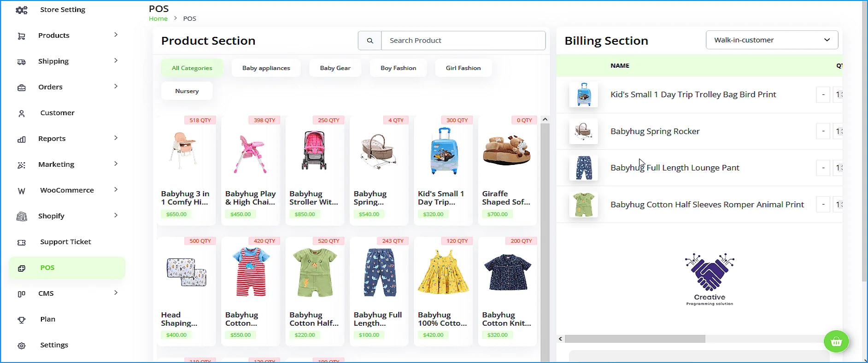The height and width of the screenshot is (363, 868).
Task: Add Babyhug Full Length pant product card
Action: point(379,291)
